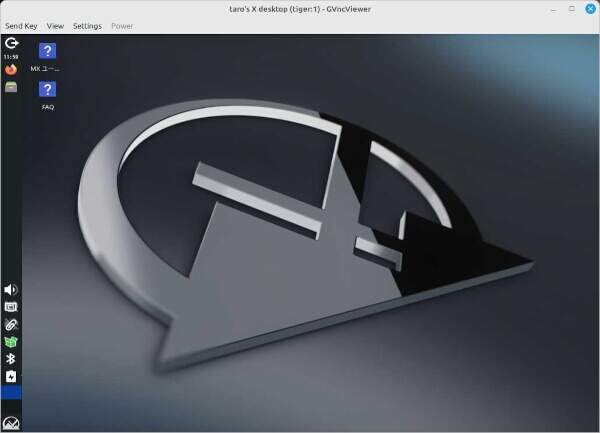Open the View menu
The image size is (600, 433).
point(55,26)
